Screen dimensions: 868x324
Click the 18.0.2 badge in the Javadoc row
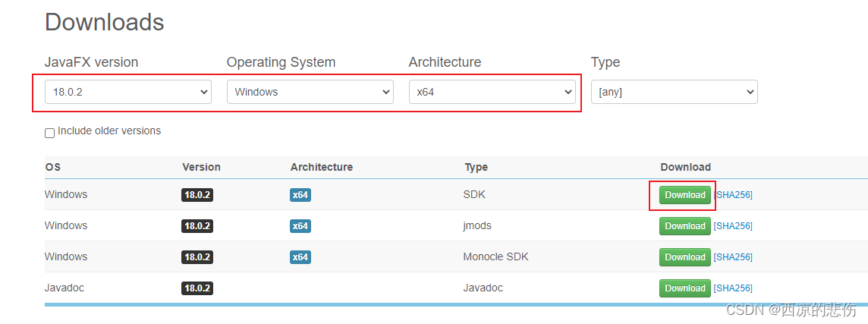[197, 288]
